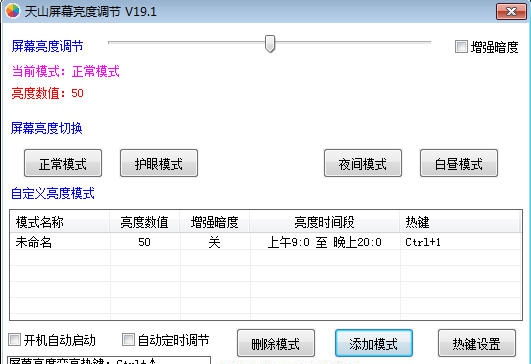Click the title text 天山屏幕亮度调节 V19.1
The image size is (531, 364).
click(91, 12)
